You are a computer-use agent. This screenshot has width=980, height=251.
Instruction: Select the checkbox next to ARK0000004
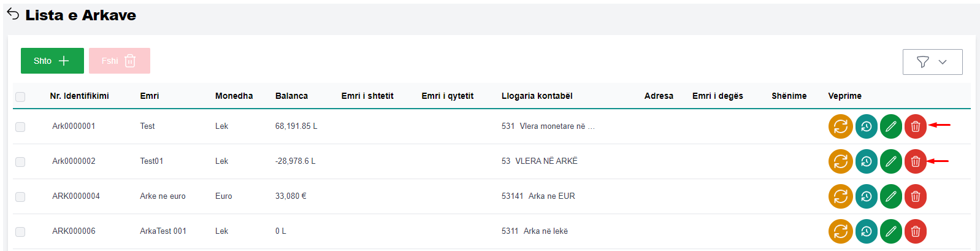click(20, 196)
